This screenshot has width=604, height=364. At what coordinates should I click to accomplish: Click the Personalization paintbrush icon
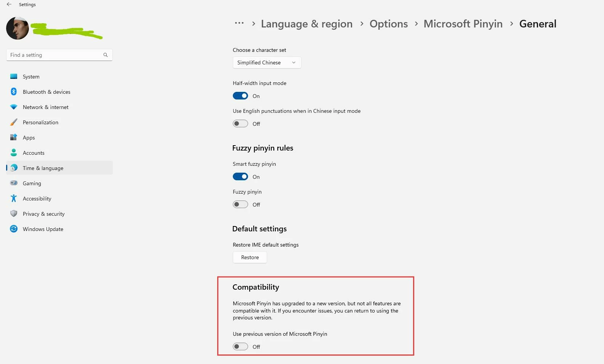click(14, 122)
